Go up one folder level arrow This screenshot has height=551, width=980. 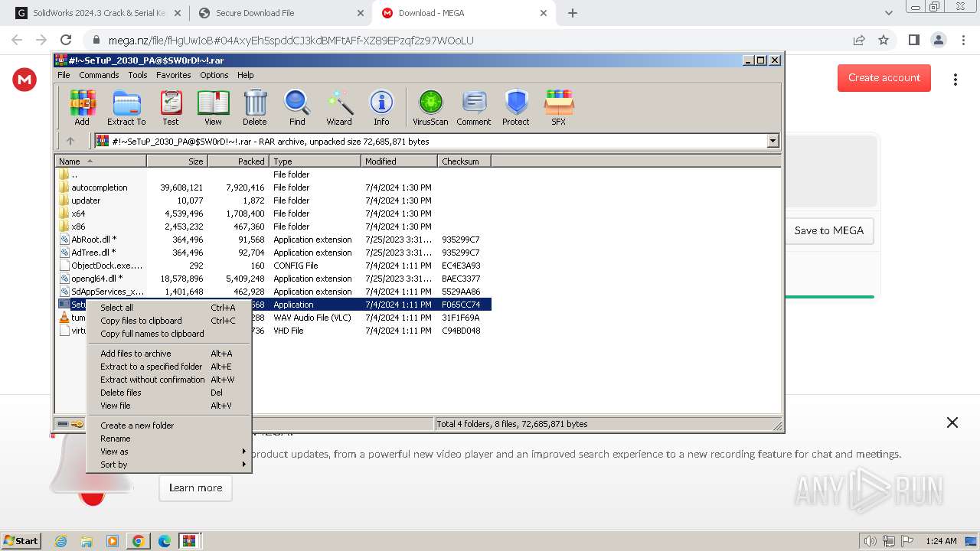pos(70,141)
